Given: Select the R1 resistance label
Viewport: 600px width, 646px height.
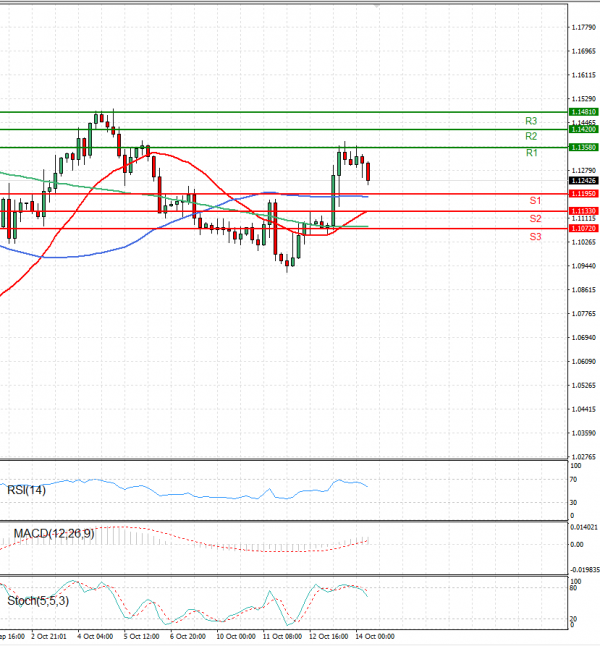Looking at the screenshot, I should point(532,153).
